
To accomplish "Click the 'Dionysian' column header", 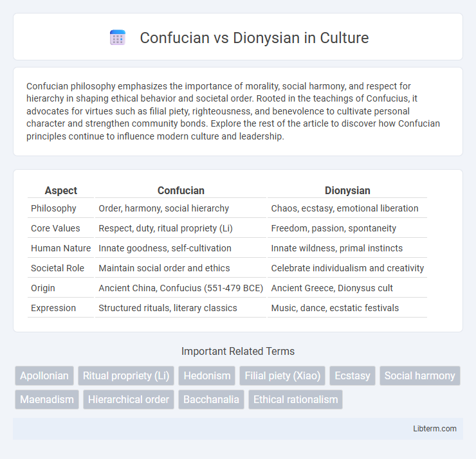I will (x=347, y=190).
